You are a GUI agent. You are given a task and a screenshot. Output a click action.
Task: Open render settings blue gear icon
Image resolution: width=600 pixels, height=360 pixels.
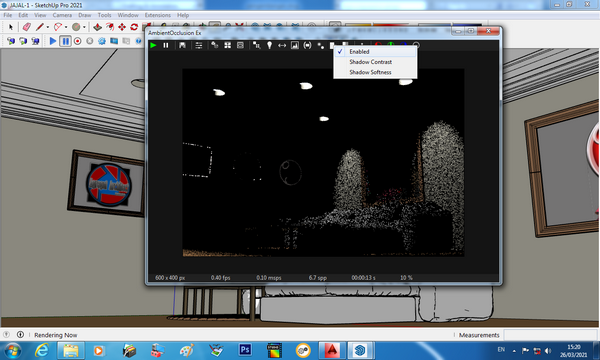pyautogui.click(x=102, y=41)
